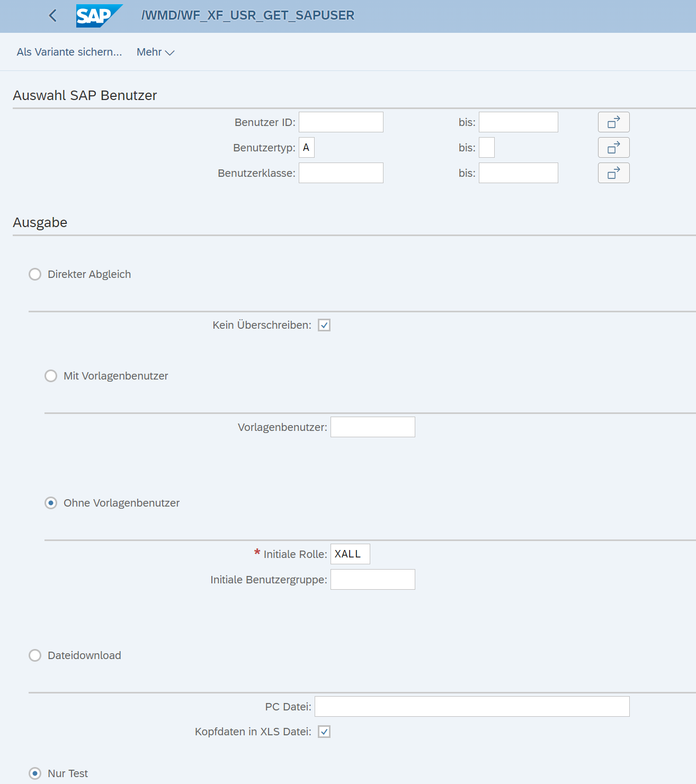Click Als Variante sichern

point(69,52)
